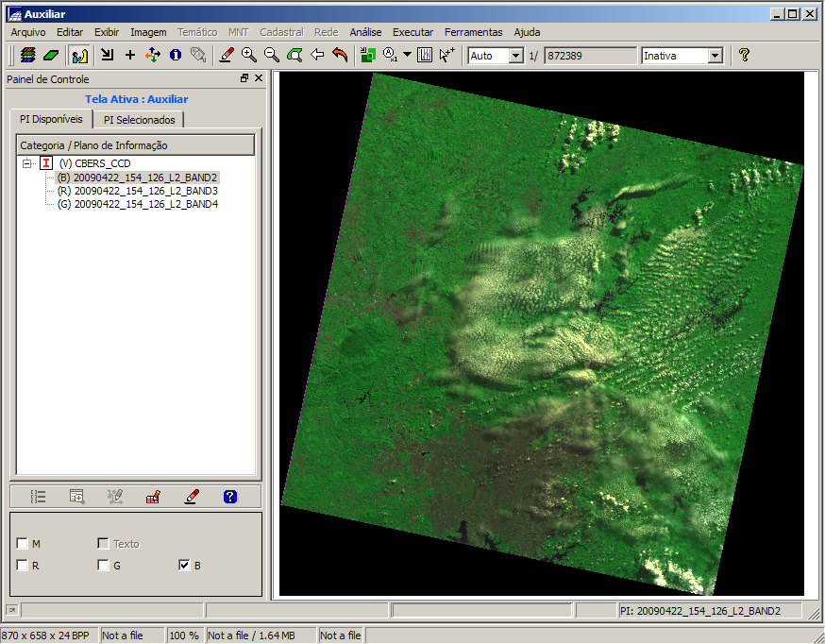Click the crosshair plus cursor tool
The height and width of the screenshot is (644, 825).
point(130,56)
